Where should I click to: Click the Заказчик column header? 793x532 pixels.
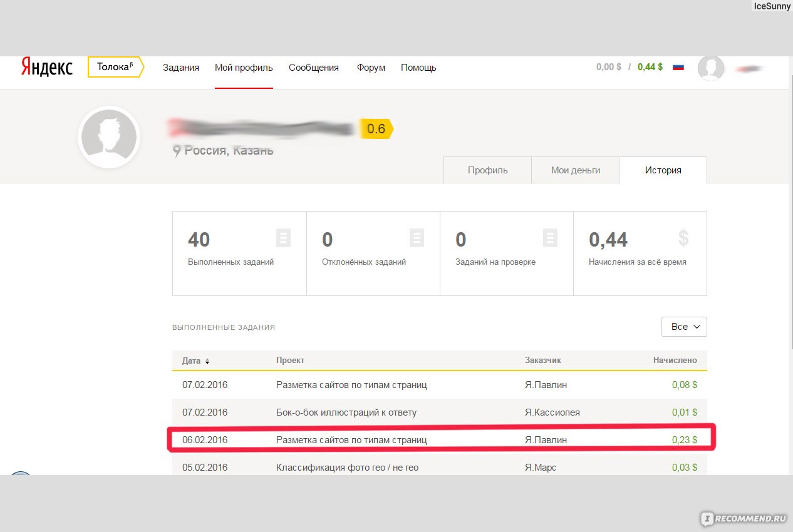click(x=543, y=361)
